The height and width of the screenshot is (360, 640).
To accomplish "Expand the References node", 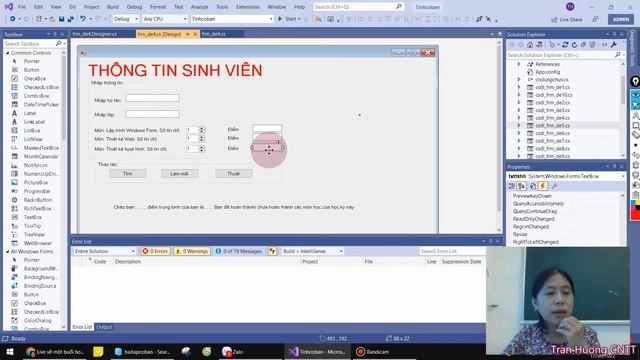I will tap(519, 64).
